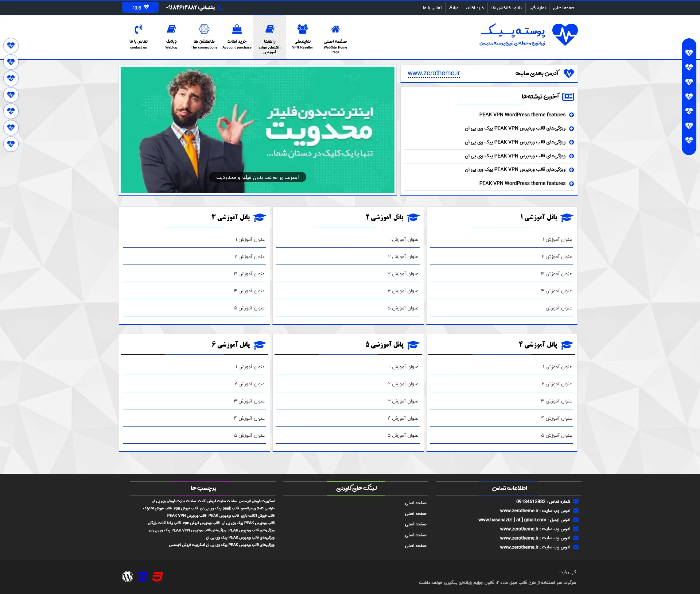Click پانل آموزشی ۱ heading

(539, 217)
